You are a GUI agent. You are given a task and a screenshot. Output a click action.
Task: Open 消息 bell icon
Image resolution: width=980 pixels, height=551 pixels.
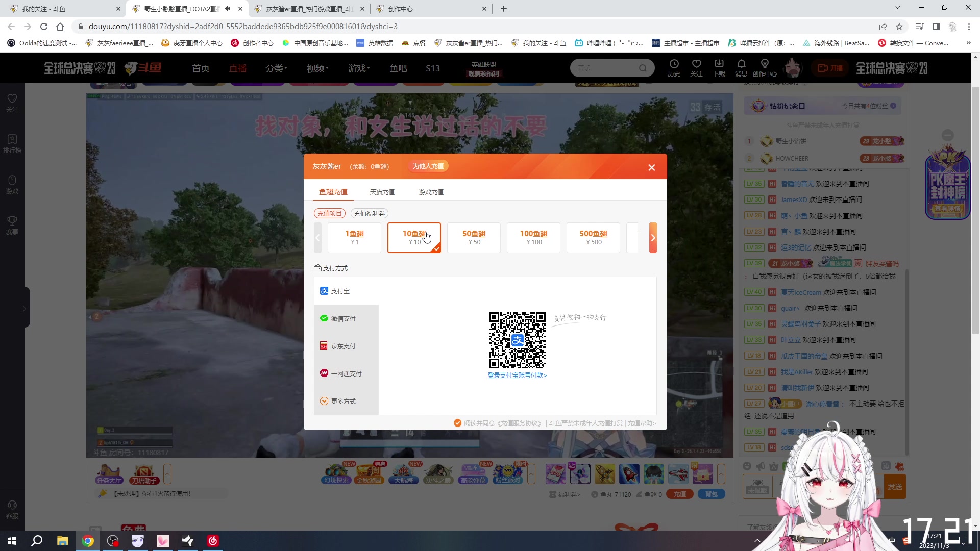(741, 68)
